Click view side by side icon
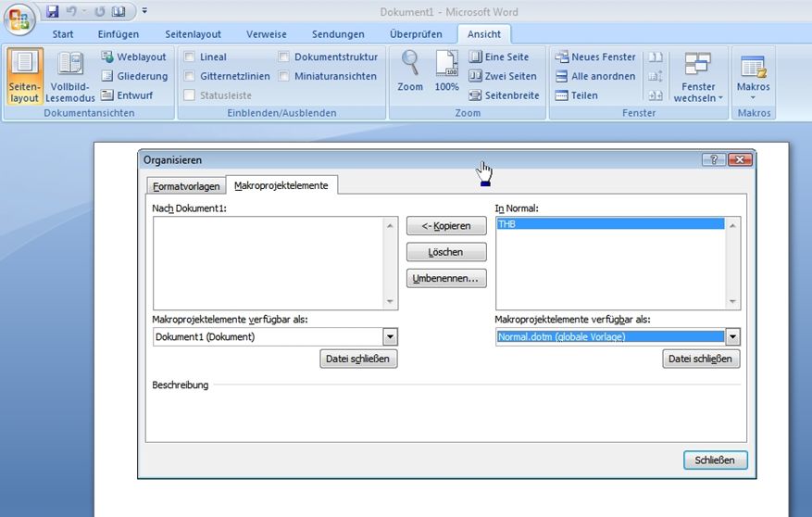This screenshot has width=812, height=517. (x=656, y=57)
